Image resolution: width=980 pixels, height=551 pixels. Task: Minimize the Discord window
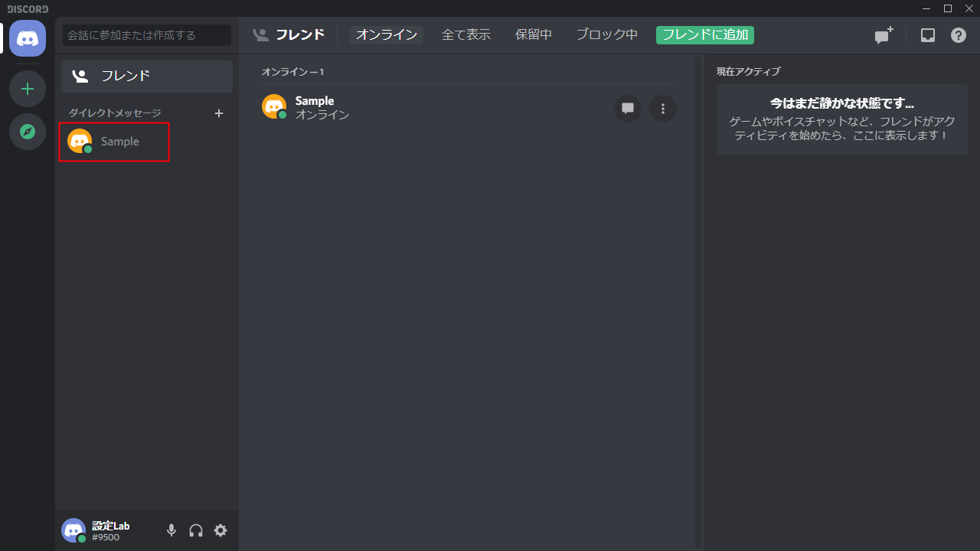928,8
